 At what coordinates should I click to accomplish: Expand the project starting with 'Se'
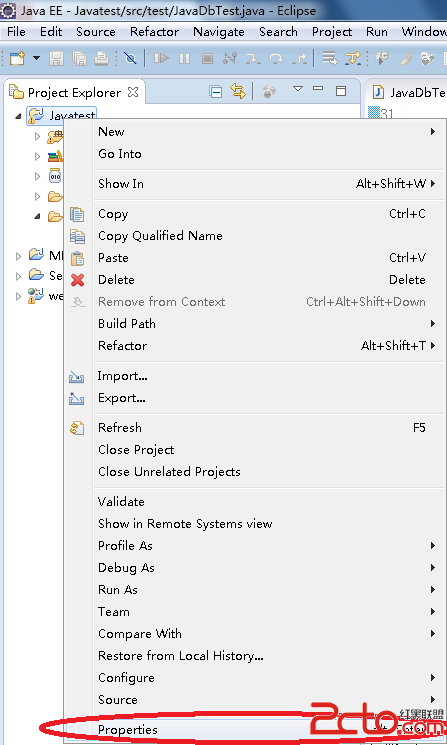(19, 276)
